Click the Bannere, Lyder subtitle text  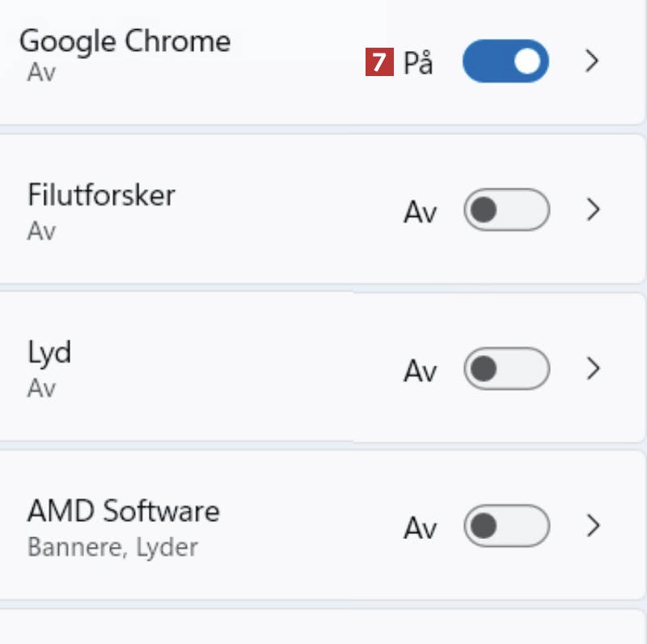tap(112, 547)
